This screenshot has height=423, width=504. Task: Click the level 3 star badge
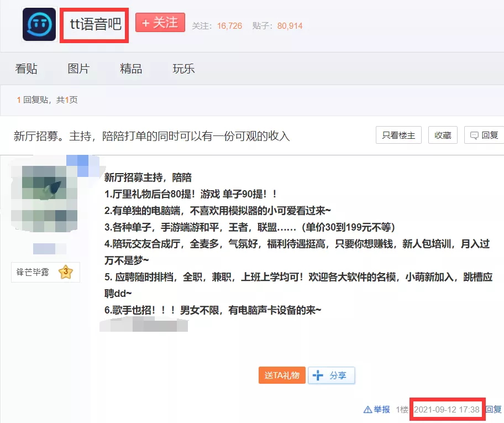[x=66, y=272]
